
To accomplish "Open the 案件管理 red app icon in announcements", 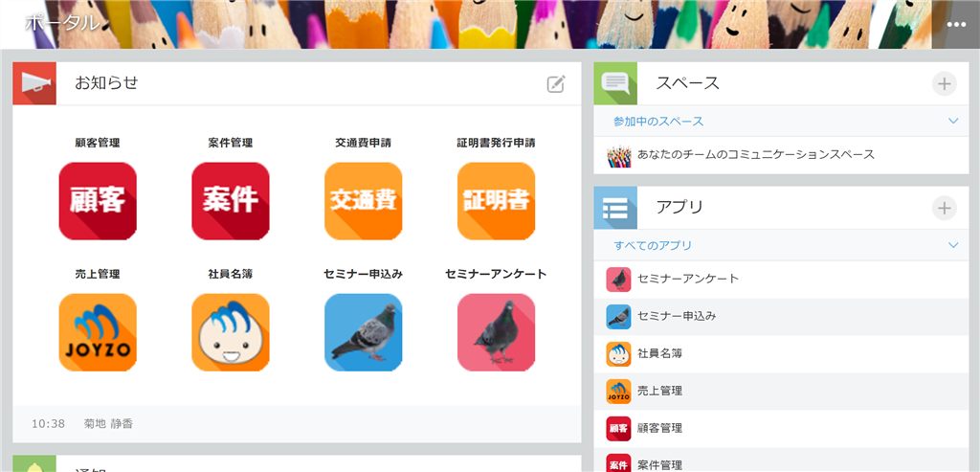I will (x=231, y=201).
